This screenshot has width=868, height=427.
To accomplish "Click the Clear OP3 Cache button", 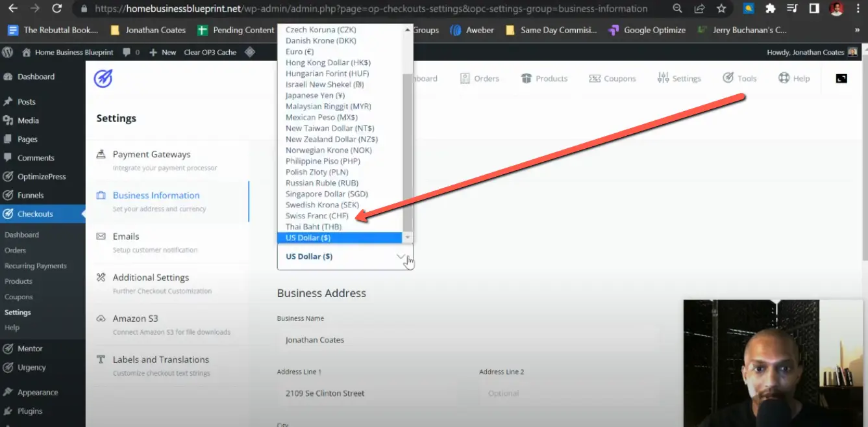I will pyautogui.click(x=210, y=51).
